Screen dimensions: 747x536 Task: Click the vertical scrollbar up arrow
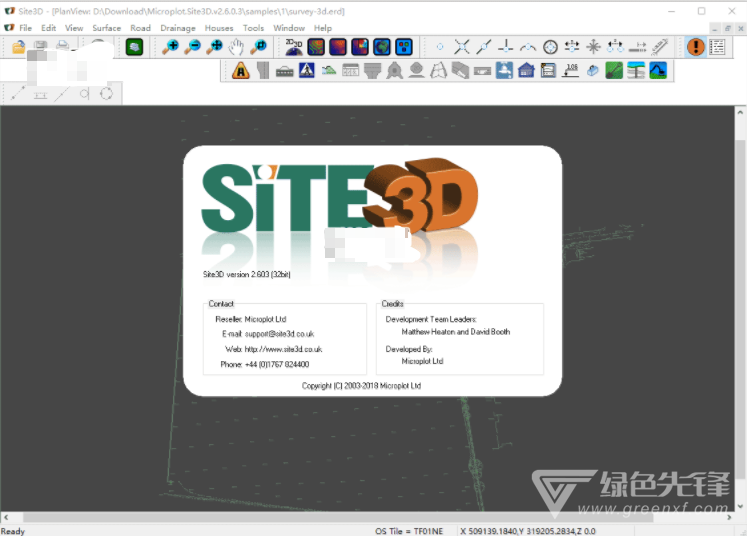point(740,112)
